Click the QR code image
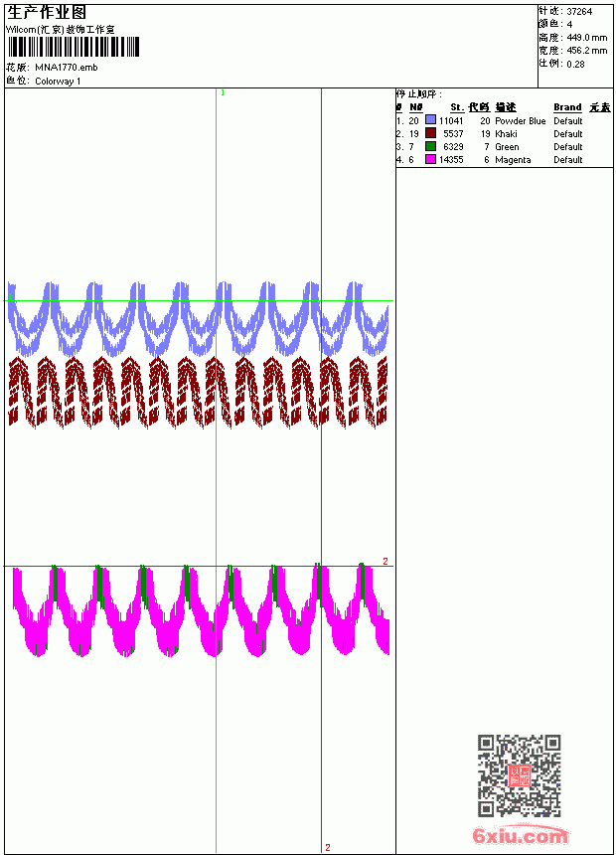 pos(519,775)
